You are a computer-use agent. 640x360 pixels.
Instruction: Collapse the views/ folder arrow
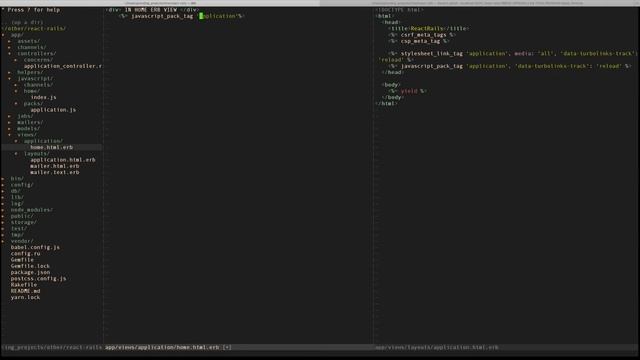[x=10, y=135]
